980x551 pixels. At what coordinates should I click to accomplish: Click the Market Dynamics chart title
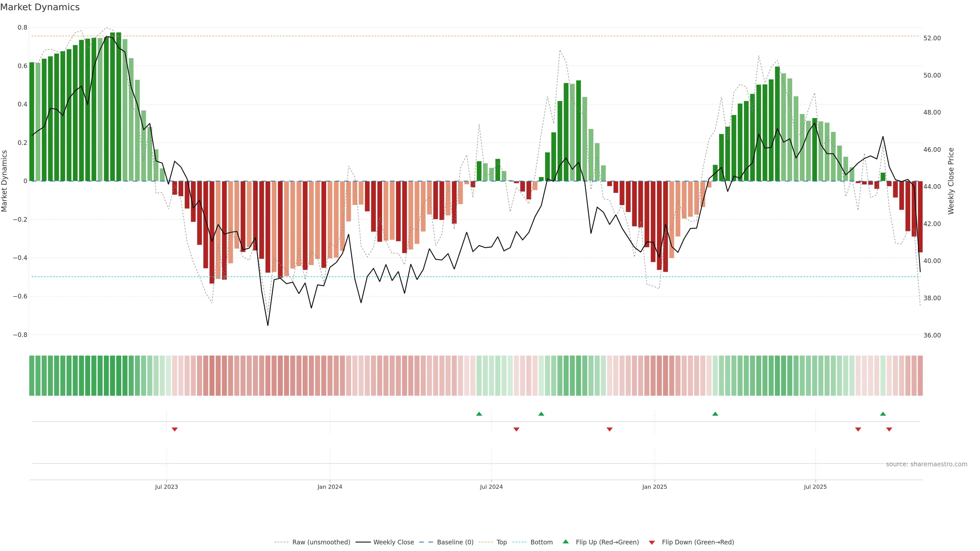pyautogui.click(x=40, y=7)
